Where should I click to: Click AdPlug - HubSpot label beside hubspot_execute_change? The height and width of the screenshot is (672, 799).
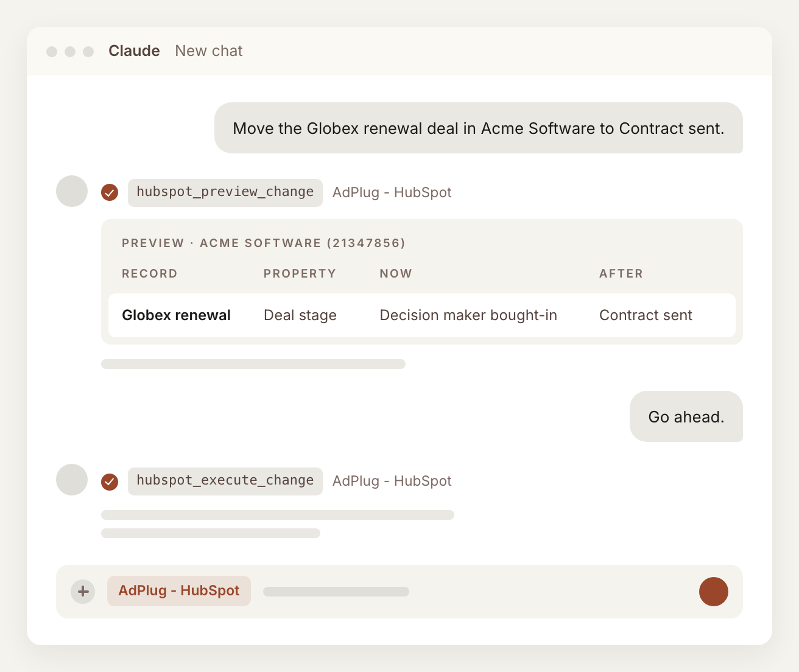[392, 481]
